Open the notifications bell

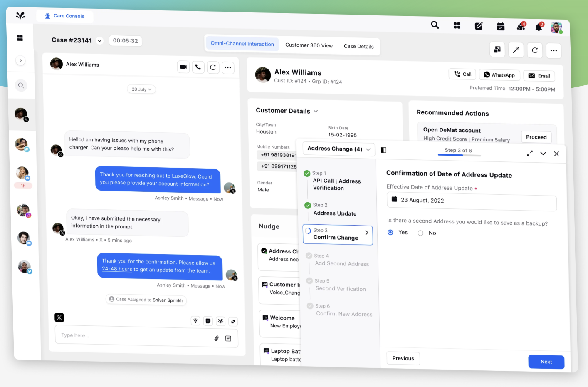click(x=539, y=27)
